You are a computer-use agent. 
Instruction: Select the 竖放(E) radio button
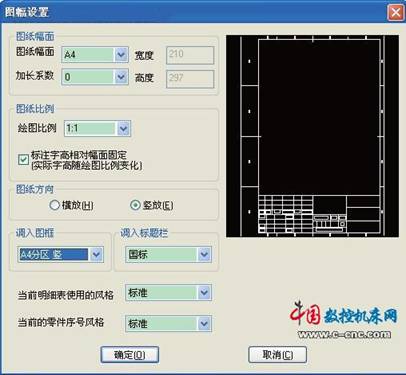(135, 205)
